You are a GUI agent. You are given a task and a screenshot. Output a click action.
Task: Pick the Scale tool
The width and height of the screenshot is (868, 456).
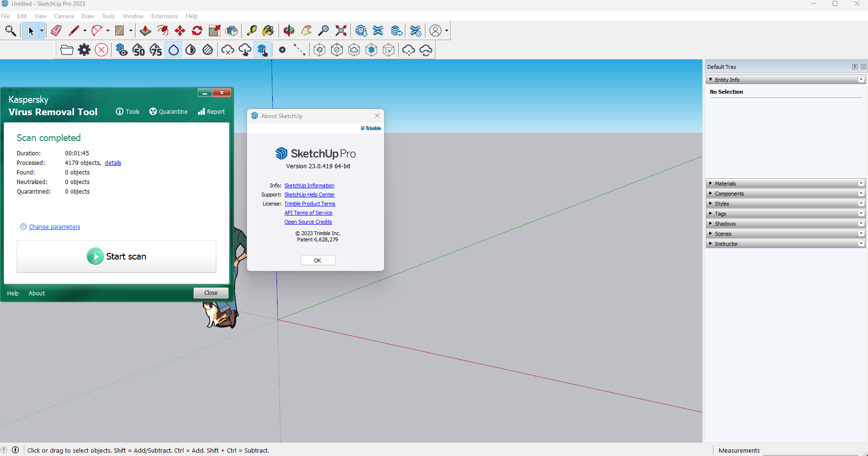(214, 31)
